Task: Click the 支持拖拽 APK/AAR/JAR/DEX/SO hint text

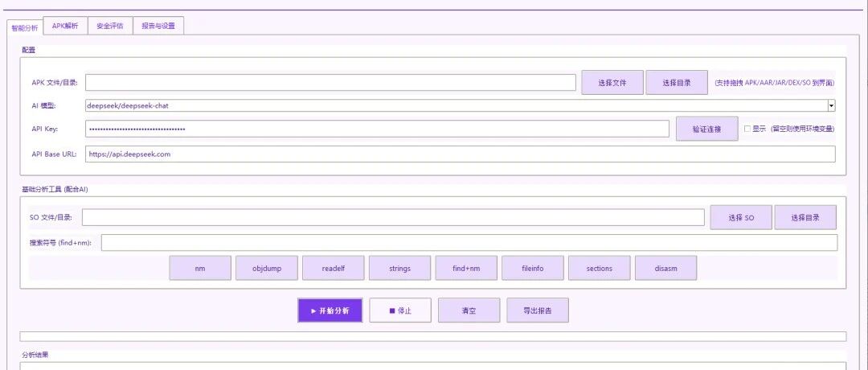Action: (x=775, y=83)
